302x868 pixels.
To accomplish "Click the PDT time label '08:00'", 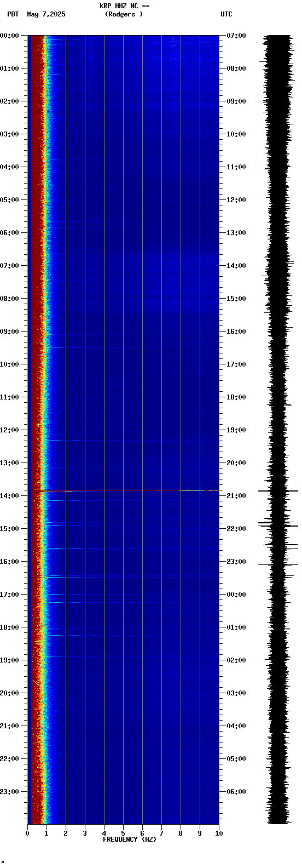I will (9, 299).
